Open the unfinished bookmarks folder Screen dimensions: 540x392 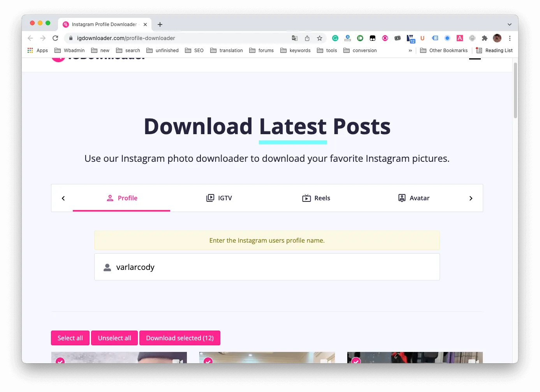pos(162,51)
